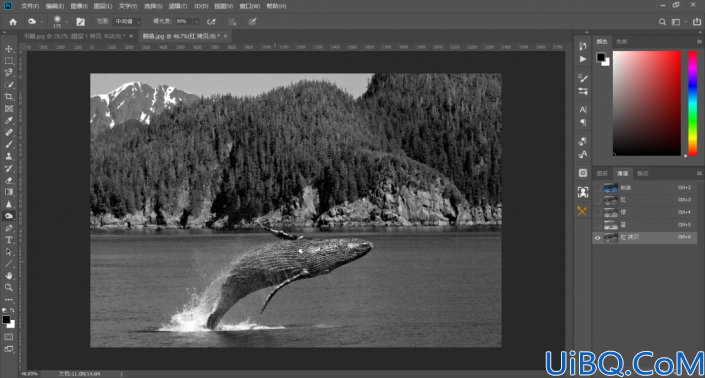Select the Pen tool
The image size is (705, 378).
(9, 228)
